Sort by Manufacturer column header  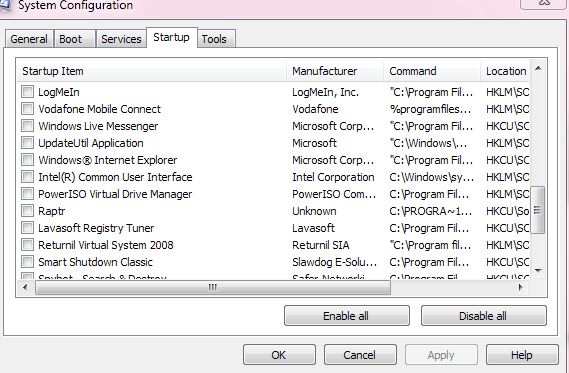pyautogui.click(x=335, y=71)
